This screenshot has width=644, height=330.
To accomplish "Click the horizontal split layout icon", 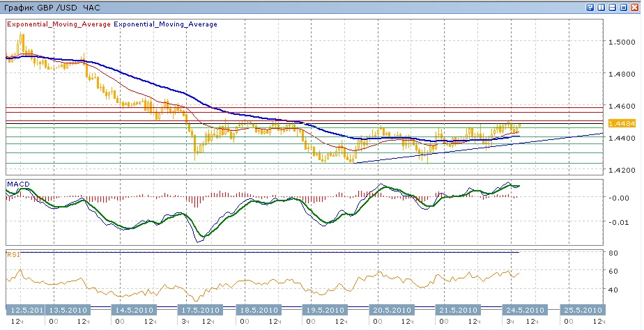I will tap(613, 7).
